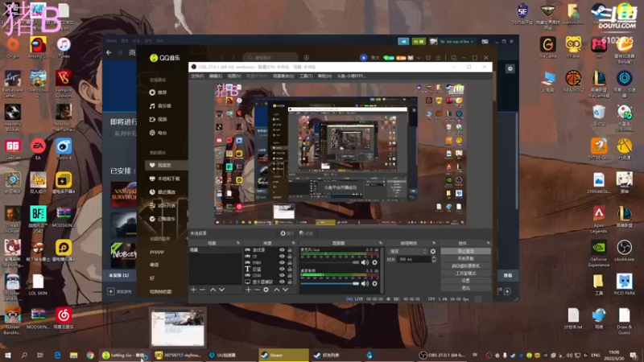Open Among Us desktop shortcut
644x362 pixels.
(x=38, y=47)
